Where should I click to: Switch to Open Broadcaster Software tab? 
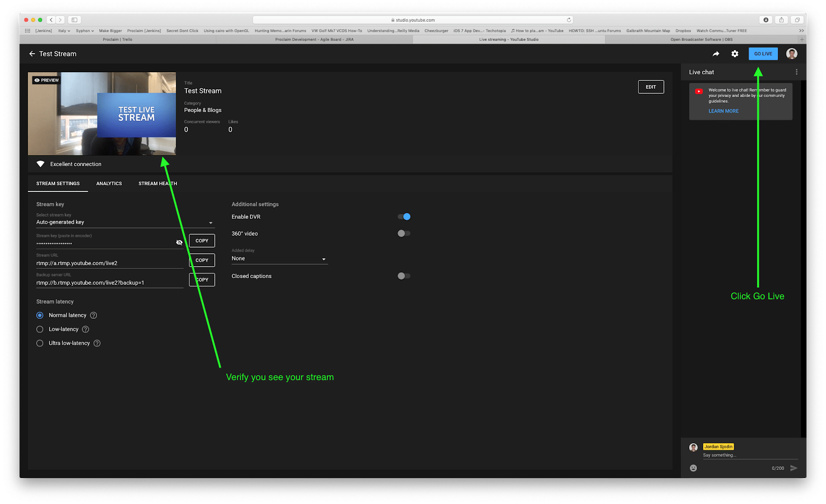702,39
